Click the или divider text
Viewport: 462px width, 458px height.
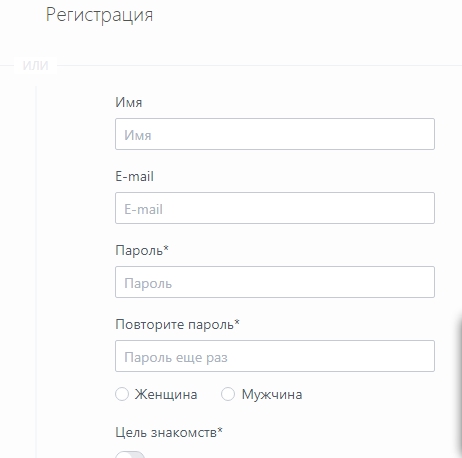[x=36, y=65]
